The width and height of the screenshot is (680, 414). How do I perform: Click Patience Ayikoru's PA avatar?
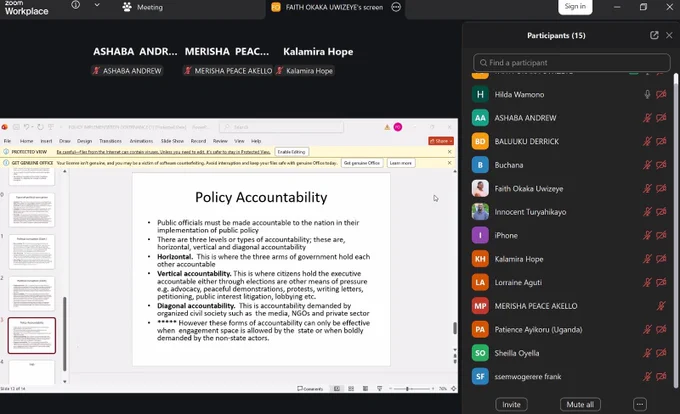coord(480,329)
